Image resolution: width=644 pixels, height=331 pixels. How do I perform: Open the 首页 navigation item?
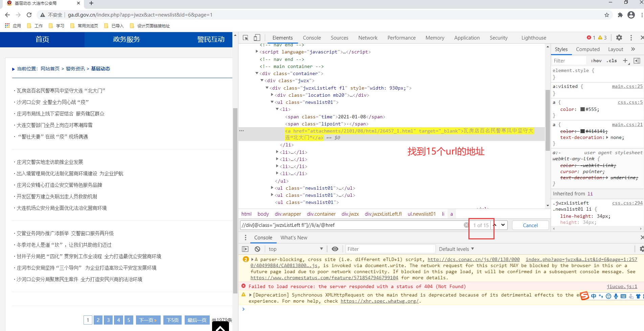click(x=42, y=40)
